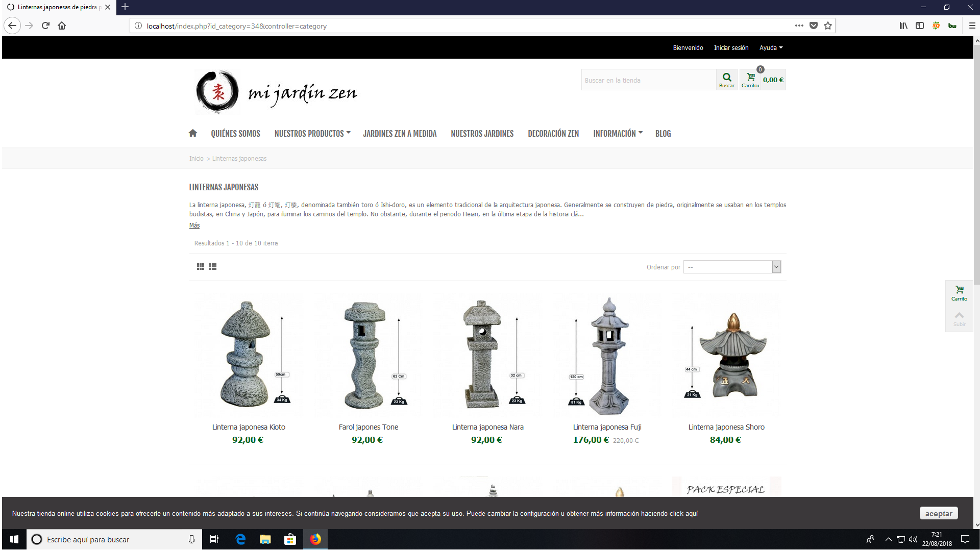Bookmark page with the star icon
This screenshot has height=551, width=980.
[828, 26]
